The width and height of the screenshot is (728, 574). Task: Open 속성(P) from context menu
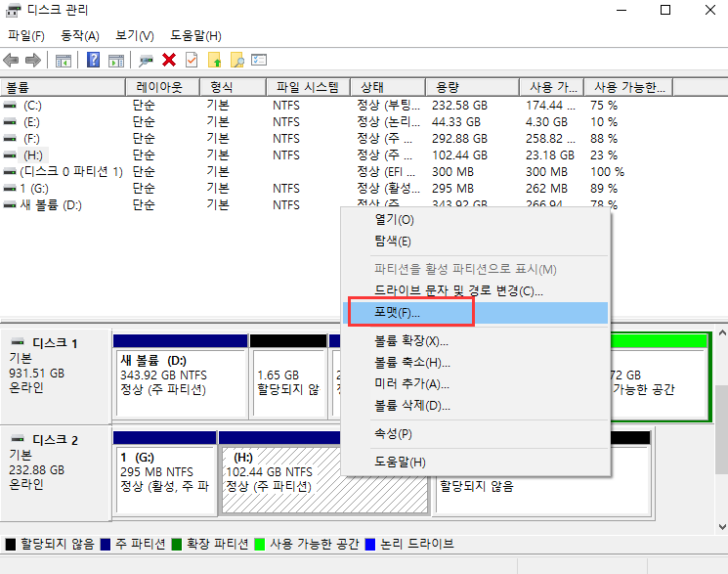click(476, 434)
